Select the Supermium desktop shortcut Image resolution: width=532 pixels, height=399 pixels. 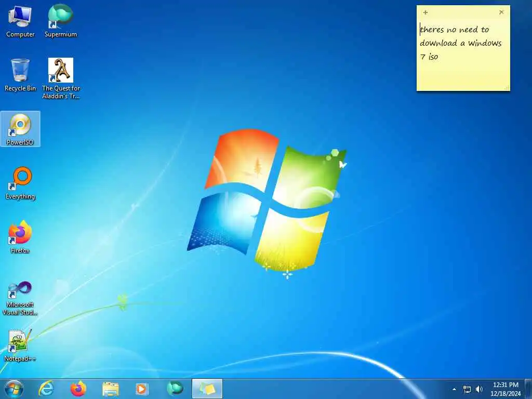point(61,21)
